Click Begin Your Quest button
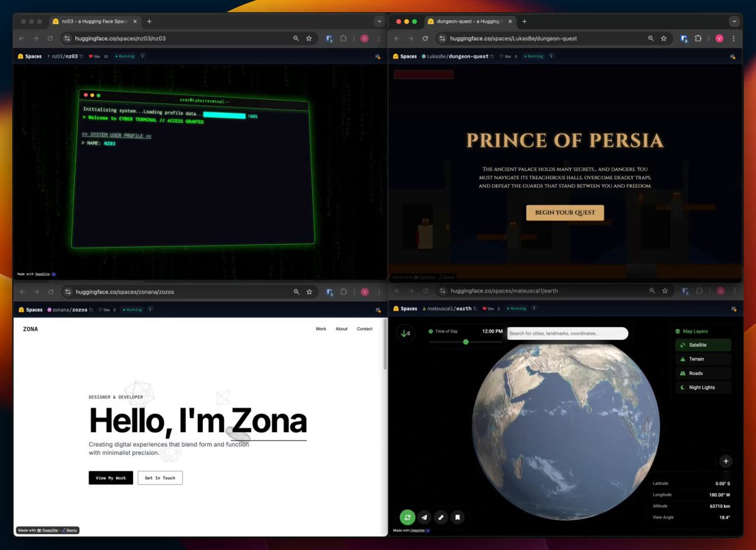This screenshot has width=756, height=550. coord(565,212)
